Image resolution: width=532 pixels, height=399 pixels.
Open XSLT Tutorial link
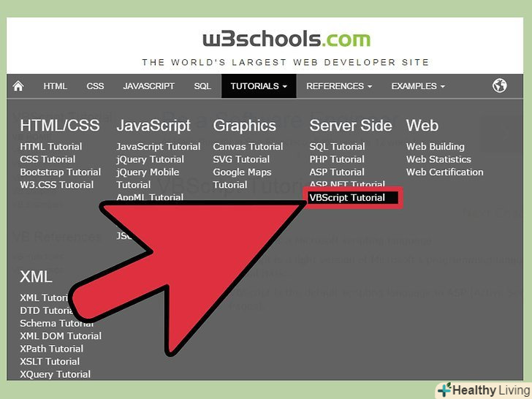[50, 362]
